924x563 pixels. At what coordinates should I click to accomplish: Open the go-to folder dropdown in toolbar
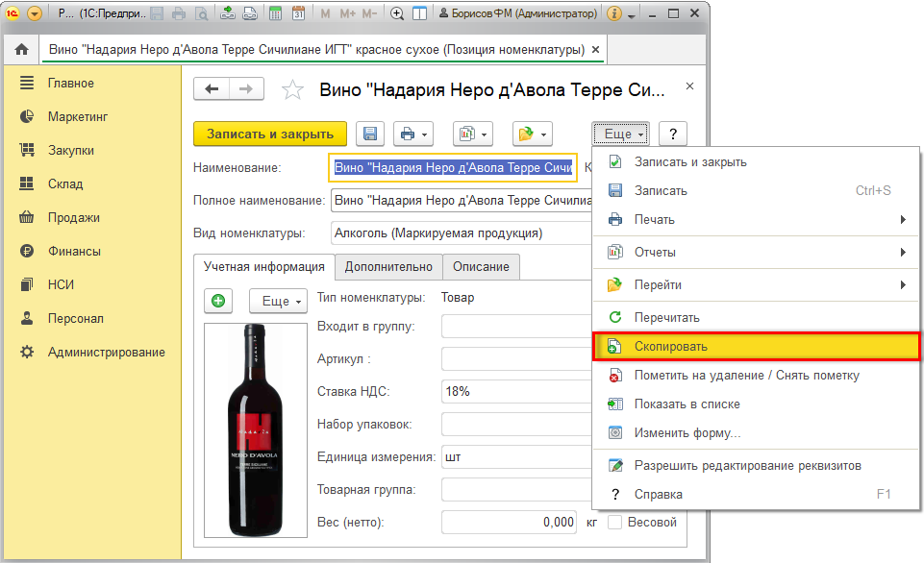click(x=532, y=134)
